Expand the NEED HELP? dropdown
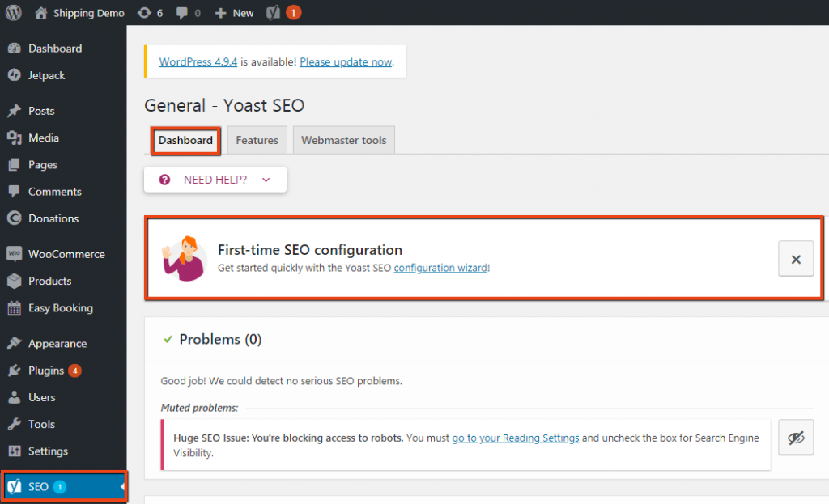 tap(215, 179)
